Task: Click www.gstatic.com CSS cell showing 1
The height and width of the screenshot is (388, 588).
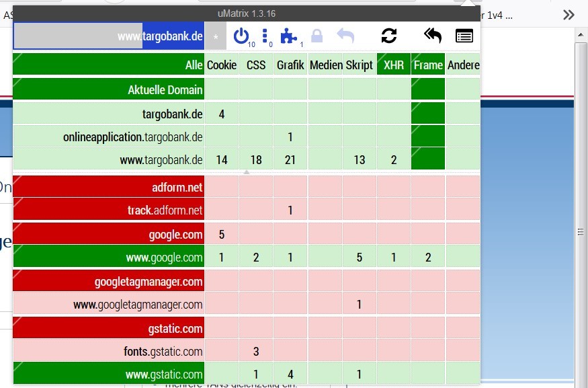Action: 256,374
